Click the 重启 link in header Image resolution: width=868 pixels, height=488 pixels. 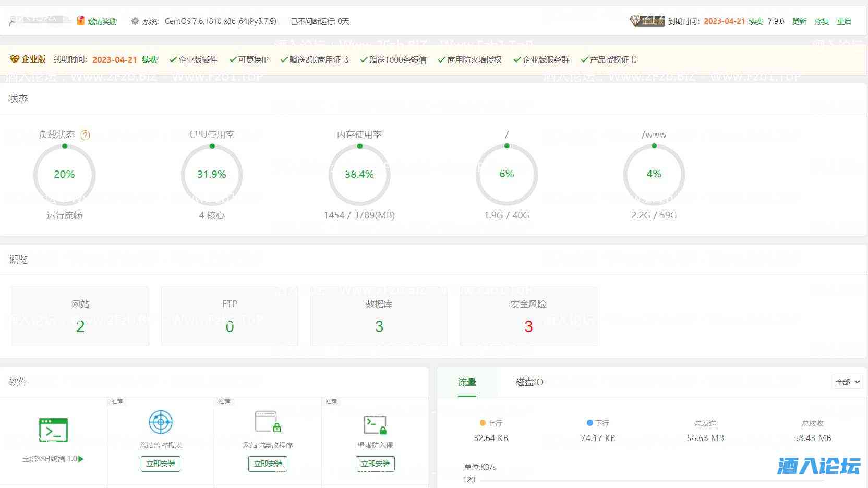coord(844,21)
